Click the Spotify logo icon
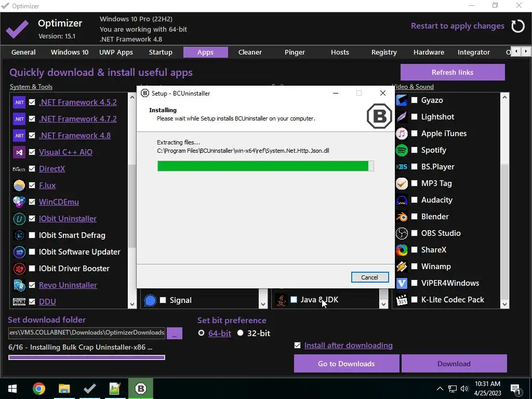The height and width of the screenshot is (399, 532). click(402, 150)
